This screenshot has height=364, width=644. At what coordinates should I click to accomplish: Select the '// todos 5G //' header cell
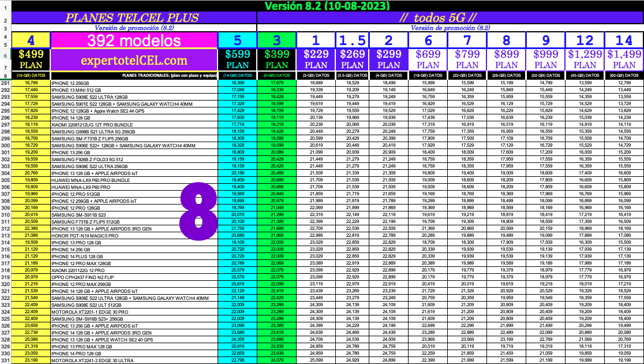(450, 18)
